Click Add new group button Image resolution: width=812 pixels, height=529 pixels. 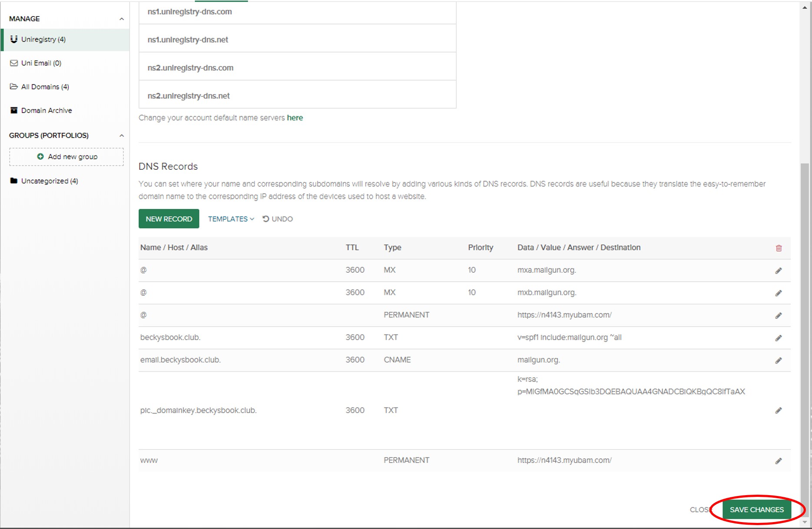pyautogui.click(x=67, y=156)
